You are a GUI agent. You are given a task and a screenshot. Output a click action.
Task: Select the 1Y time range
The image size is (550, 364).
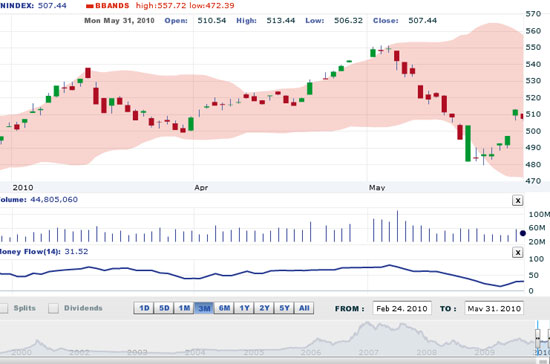pyautogui.click(x=244, y=308)
